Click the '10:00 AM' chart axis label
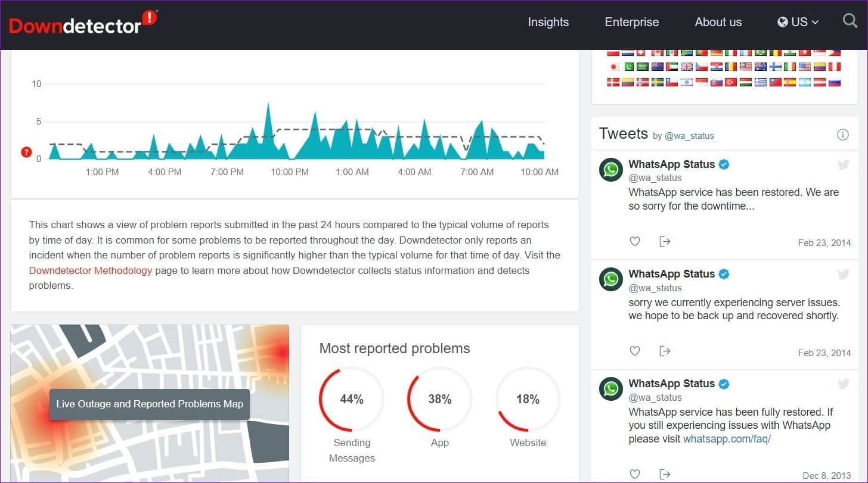Viewport: 868px width, 483px height. (x=540, y=172)
